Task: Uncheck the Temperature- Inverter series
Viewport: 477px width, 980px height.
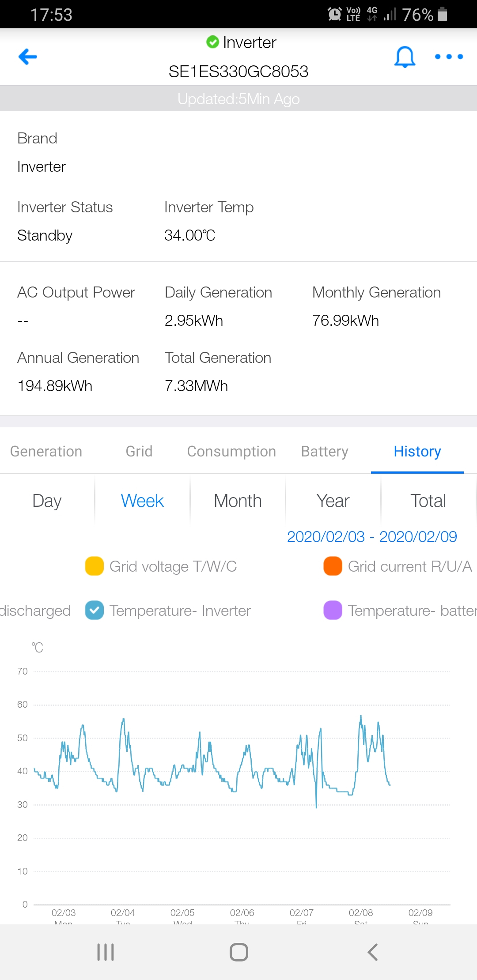Action: (x=95, y=611)
